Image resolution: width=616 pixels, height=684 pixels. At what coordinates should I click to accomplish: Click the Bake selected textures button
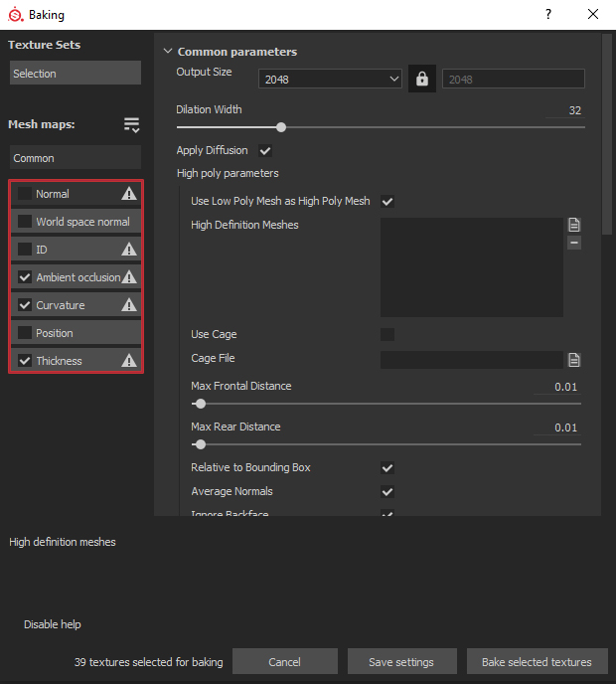click(537, 662)
